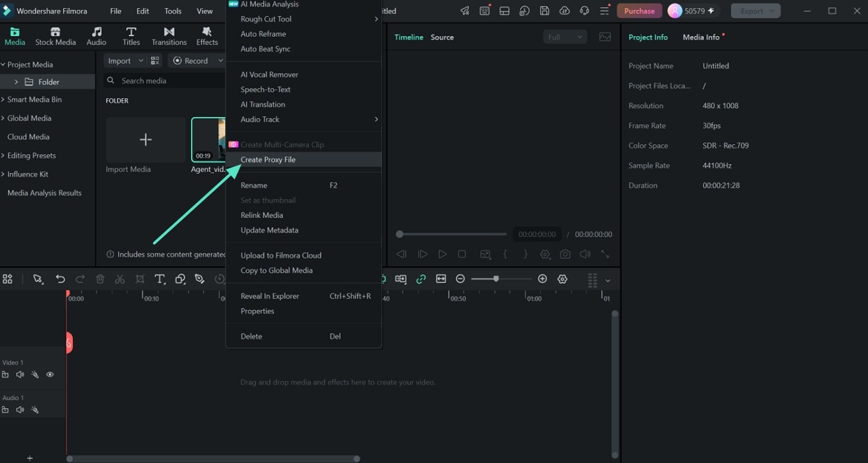Lock the Video 1 track
This screenshot has width=868, height=463.
coord(5,375)
